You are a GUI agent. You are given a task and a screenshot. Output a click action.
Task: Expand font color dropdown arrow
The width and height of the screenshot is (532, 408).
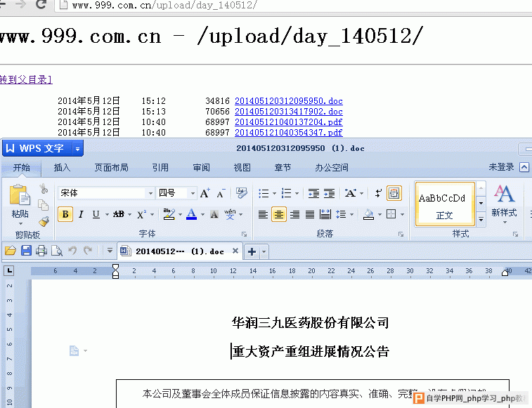click(202, 215)
